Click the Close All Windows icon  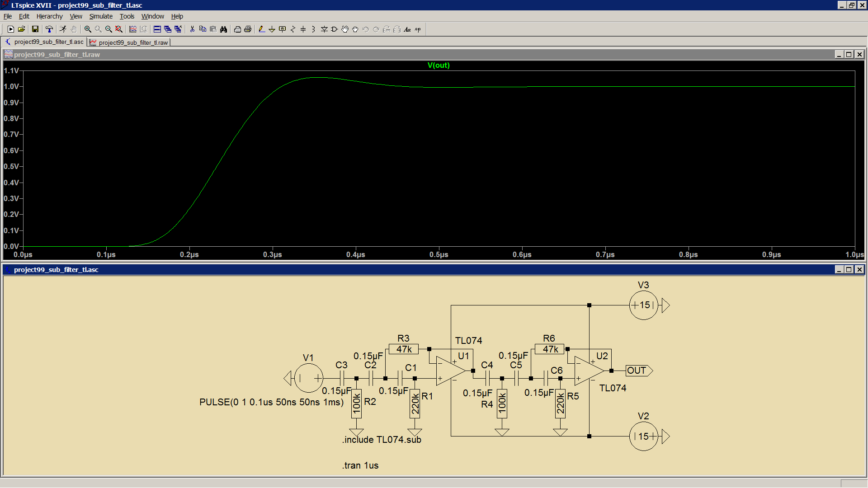(178, 29)
